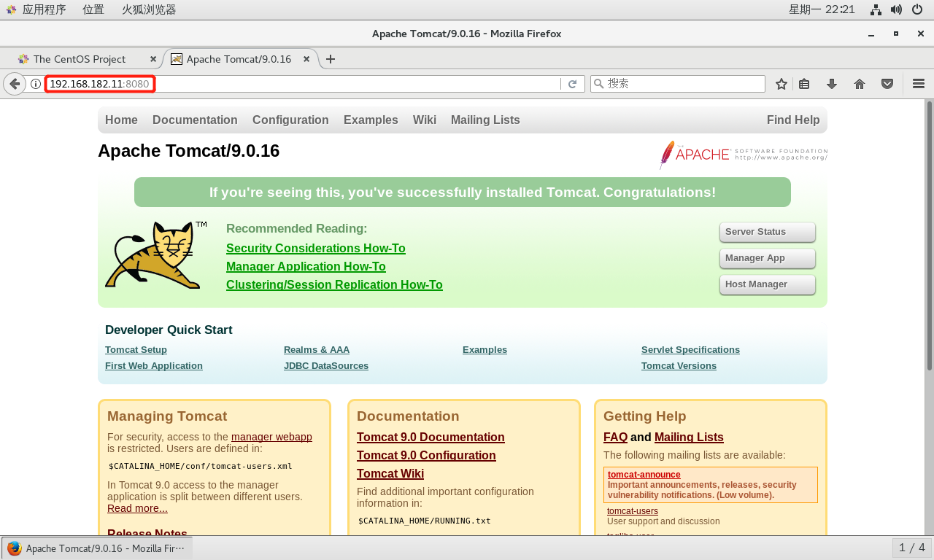Image resolution: width=934 pixels, height=560 pixels.
Task: Open Security Considerations How-To link
Action: pos(316,249)
